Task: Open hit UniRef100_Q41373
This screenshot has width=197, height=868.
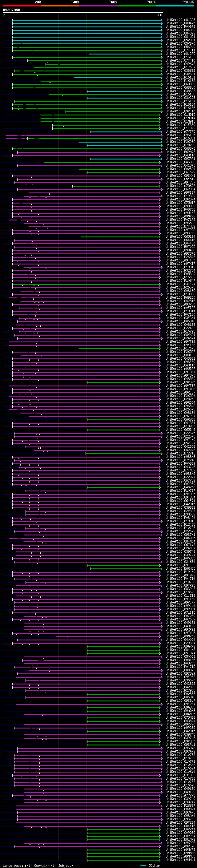Action: [180, 165]
